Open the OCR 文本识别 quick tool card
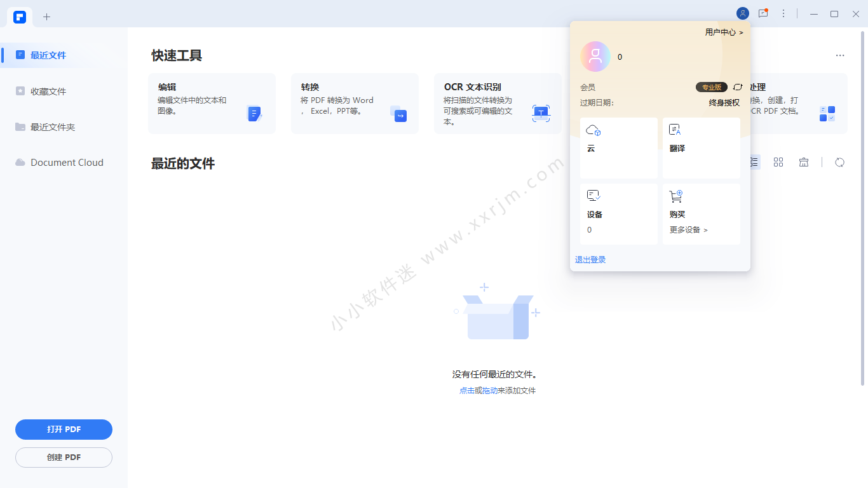 498,104
